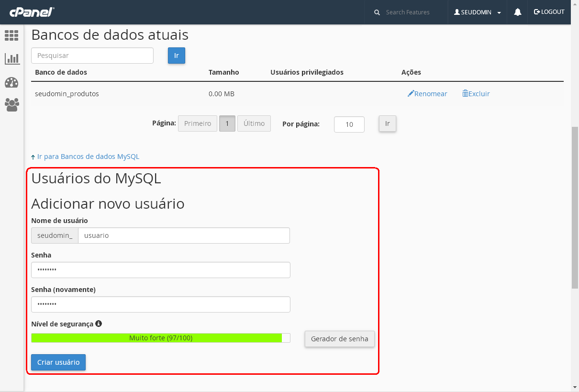
Task: Click the Criar usuário button
Action: tap(58, 362)
